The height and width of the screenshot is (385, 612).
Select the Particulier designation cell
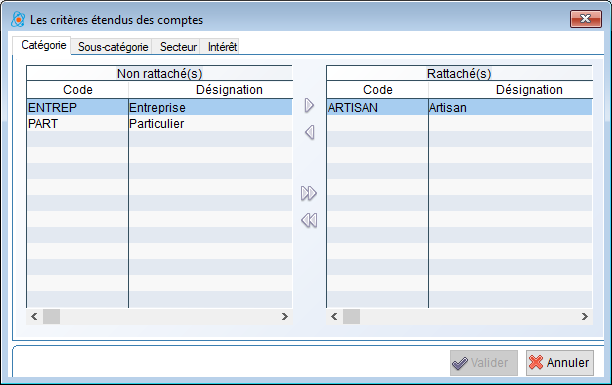(210, 123)
